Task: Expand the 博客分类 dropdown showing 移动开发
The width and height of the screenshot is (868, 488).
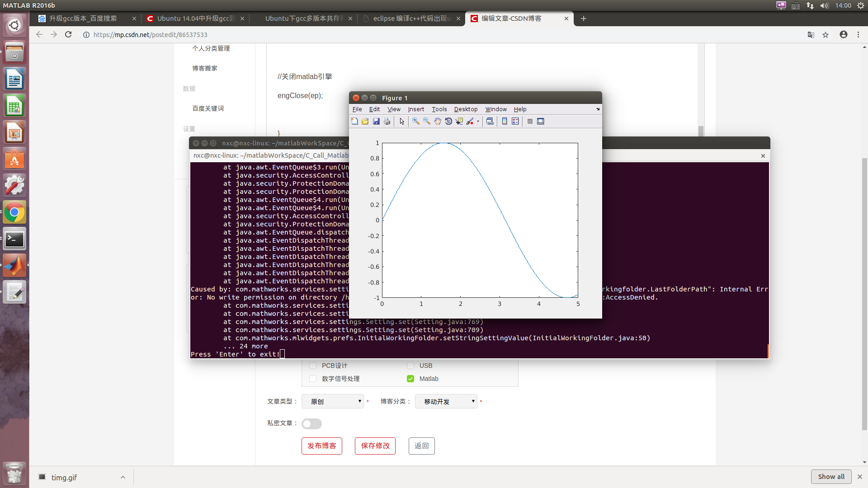Action: (446, 401)
